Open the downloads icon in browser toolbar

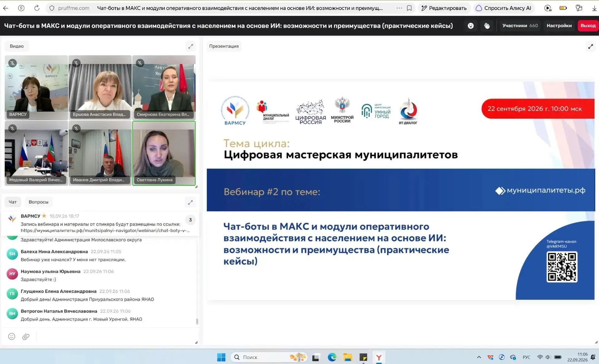click(x=594, y=8)
